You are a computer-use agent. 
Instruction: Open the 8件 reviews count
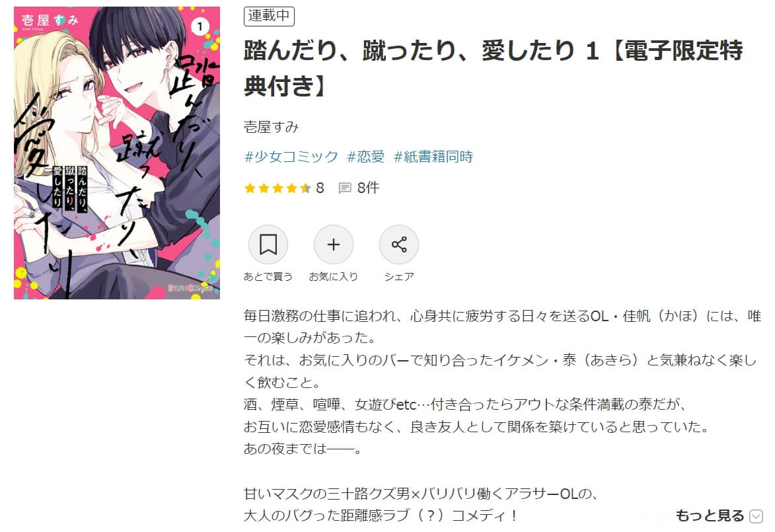tap(368, 188)
